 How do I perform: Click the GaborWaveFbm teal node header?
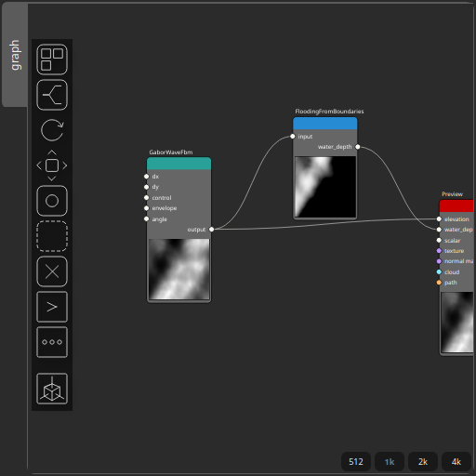pyautogui.click(x=178, y=164)
